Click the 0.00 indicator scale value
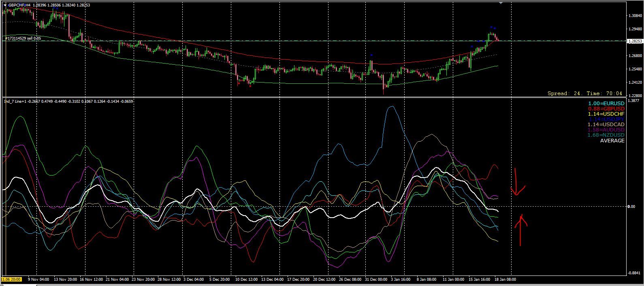 point(631,207)
